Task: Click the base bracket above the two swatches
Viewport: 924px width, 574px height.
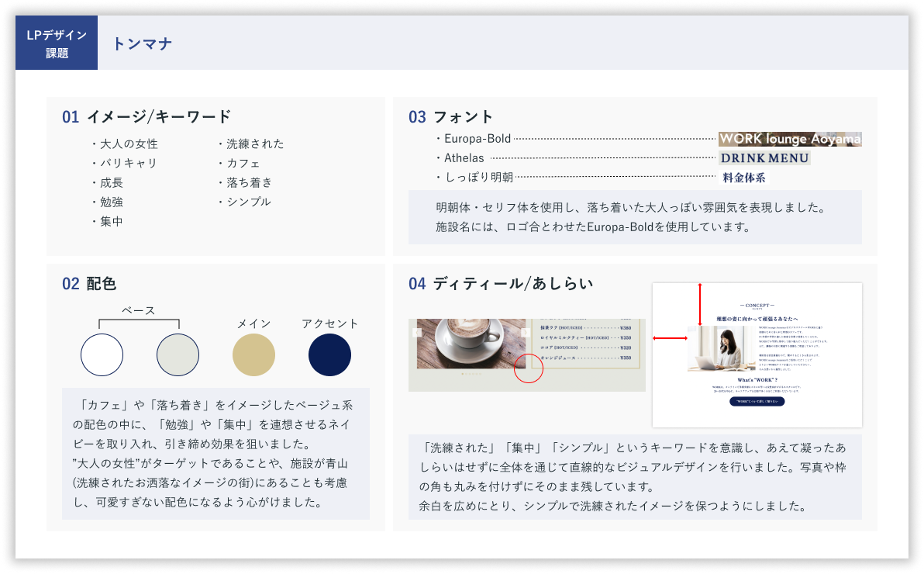Action: click(139, 323)
